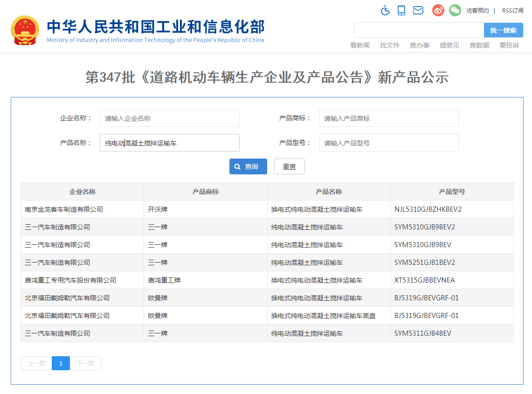Go to 要投诉 menu item
Screen dimensions: 532x394
[x=509, y=45]
